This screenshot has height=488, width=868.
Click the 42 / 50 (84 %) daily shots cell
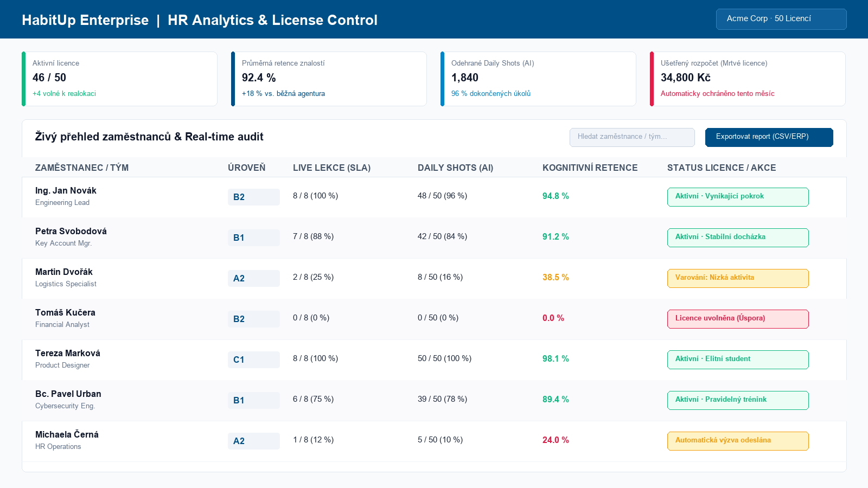tap(442, 236)
